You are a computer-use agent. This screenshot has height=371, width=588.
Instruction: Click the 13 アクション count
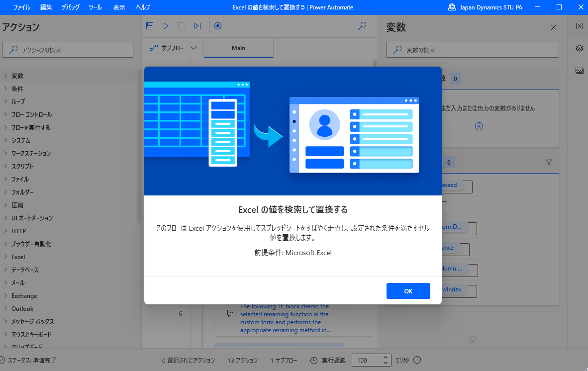(243, 360)
